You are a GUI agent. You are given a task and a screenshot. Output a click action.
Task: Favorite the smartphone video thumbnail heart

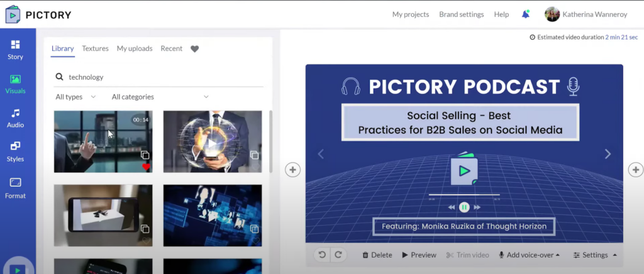pos(146,241)
